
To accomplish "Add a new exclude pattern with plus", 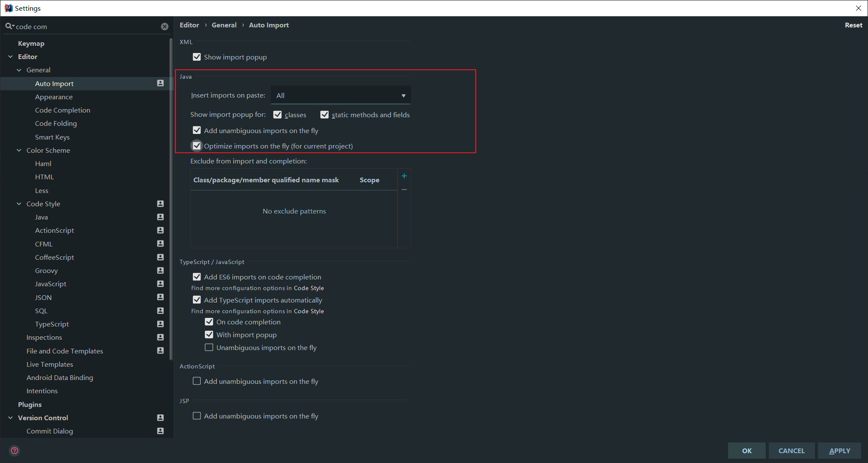I will pyautogui.click(x=404, y=176).
